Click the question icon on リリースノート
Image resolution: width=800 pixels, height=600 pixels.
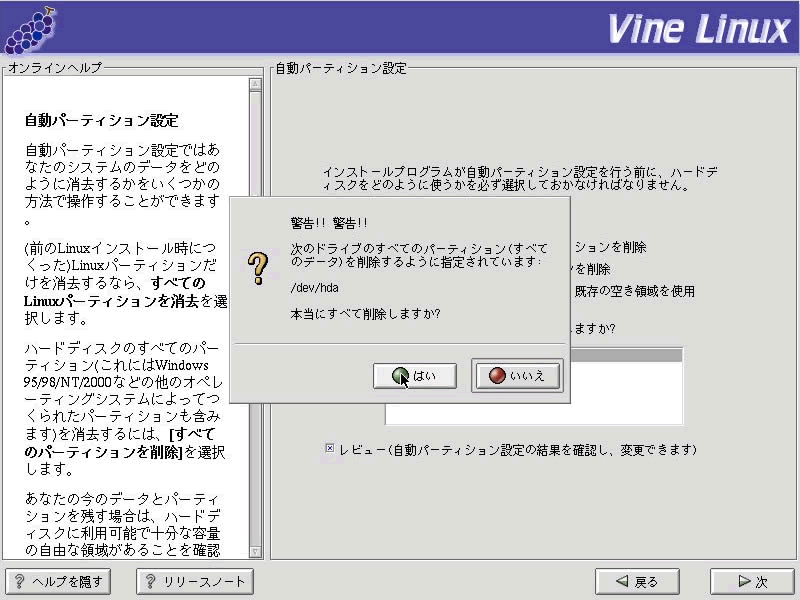pyautogui.click(x=151, y=581)
